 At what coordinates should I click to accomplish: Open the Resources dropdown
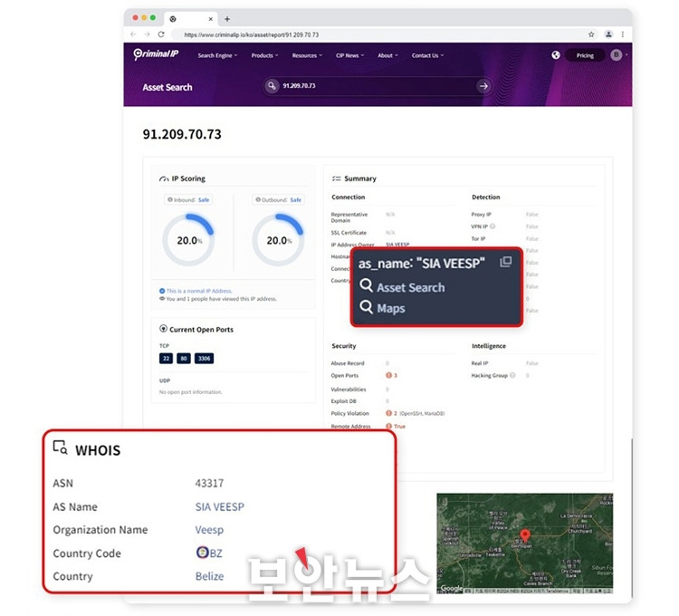307,55
